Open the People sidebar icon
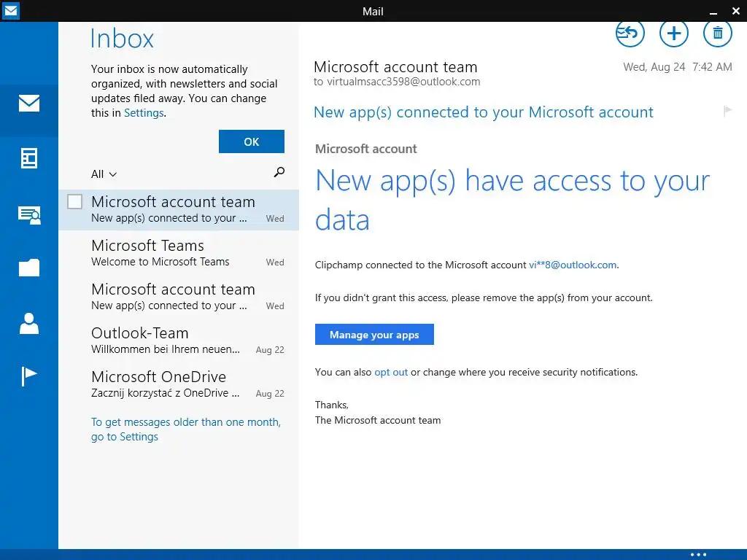Viewport: 747px width, 560px height. 29,323
